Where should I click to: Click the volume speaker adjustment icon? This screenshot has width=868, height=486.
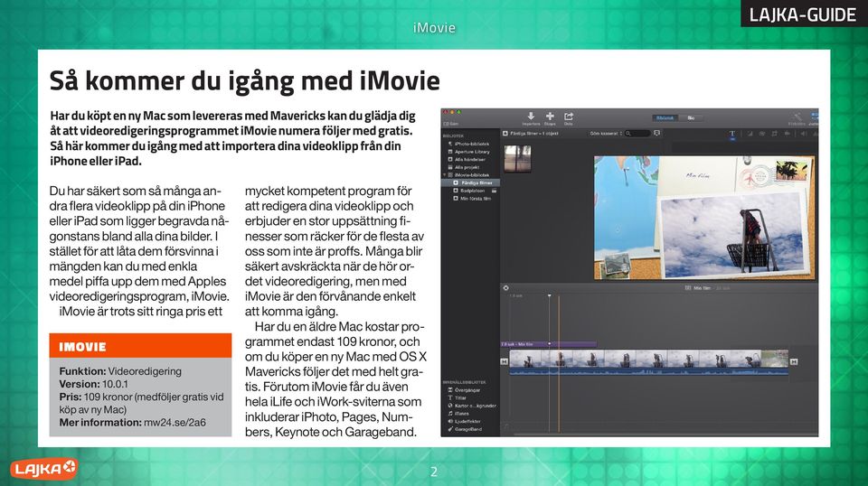click(x=803, y=134)
